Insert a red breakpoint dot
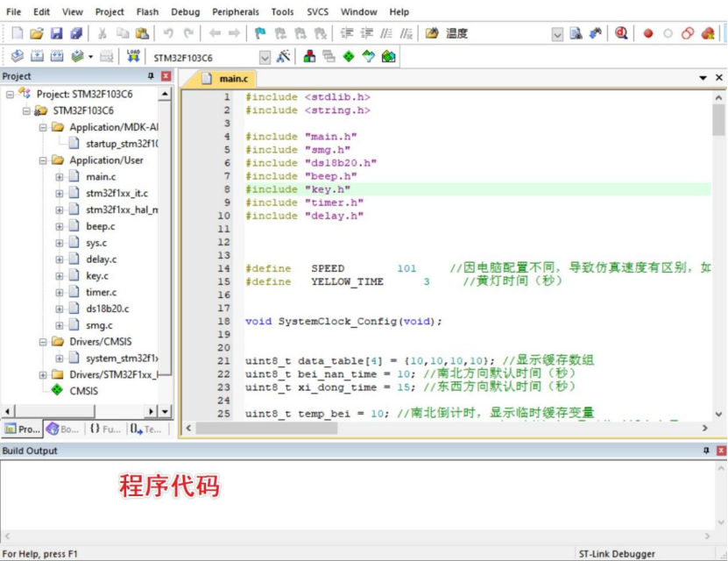This screenshot has width=728, height=561. coord(648,33)
